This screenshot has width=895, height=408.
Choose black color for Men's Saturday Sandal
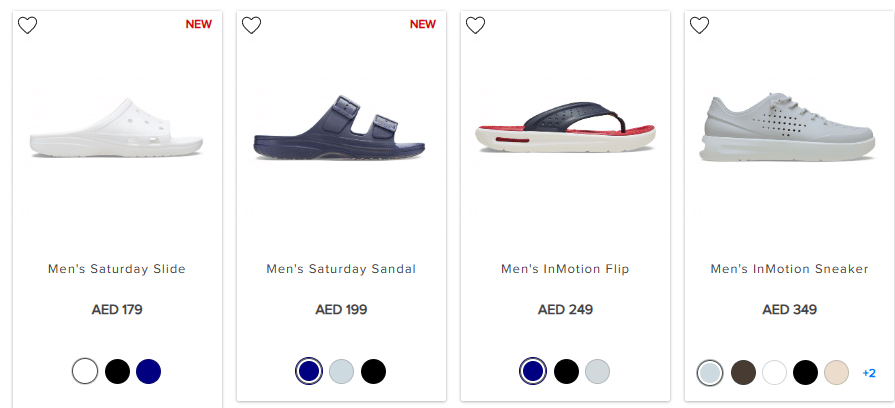tap(373, 372)
